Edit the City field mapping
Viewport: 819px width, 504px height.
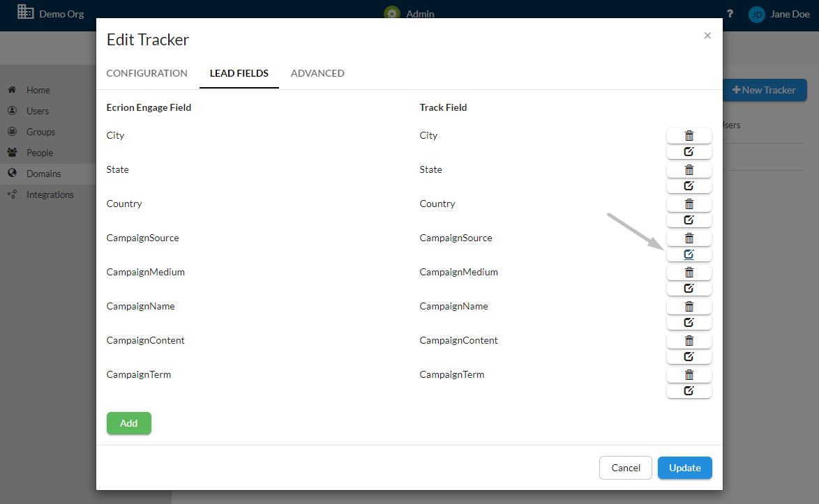pyautogui.click(x=689, y=152)
